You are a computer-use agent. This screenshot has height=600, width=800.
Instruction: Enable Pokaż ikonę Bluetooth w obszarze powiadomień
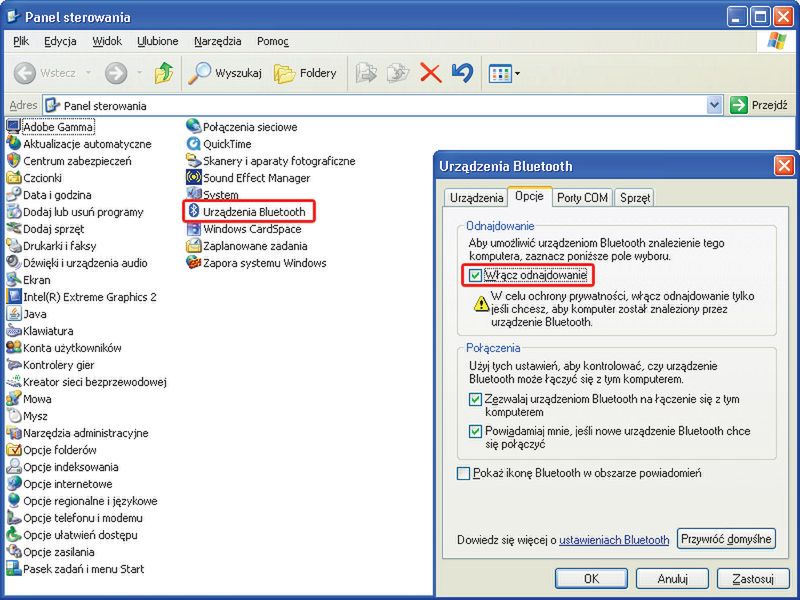(463, 473)
